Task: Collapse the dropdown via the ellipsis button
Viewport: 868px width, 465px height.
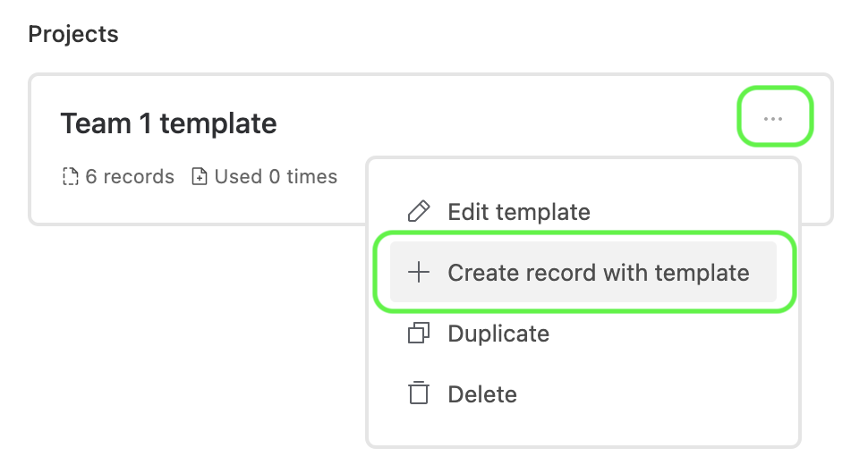Action: (773, 118)
